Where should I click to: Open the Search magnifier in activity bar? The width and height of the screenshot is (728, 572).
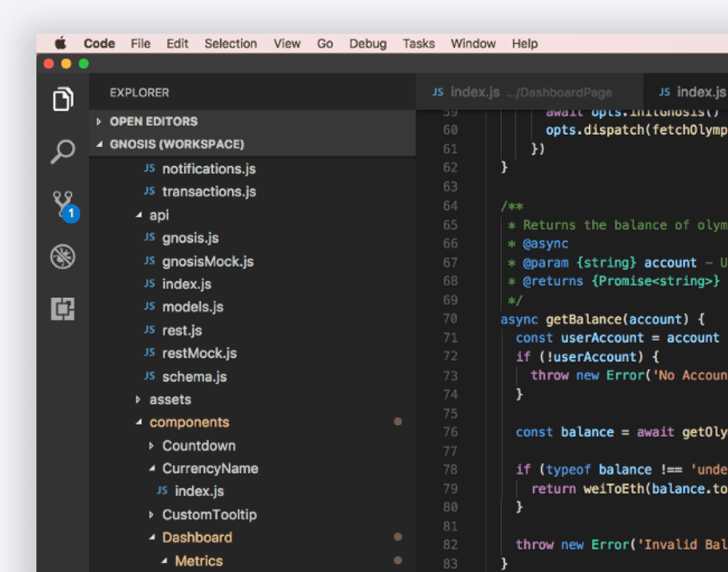(62, 151)
